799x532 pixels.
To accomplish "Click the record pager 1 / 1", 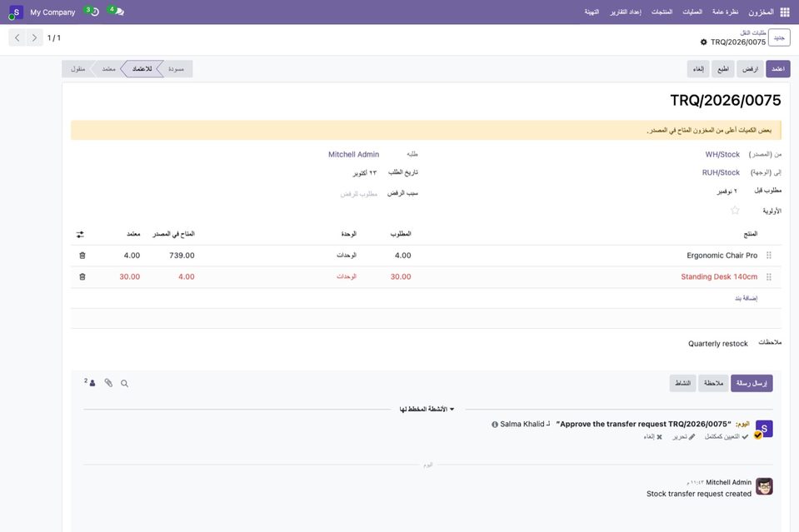I will [x=54, y=37].
